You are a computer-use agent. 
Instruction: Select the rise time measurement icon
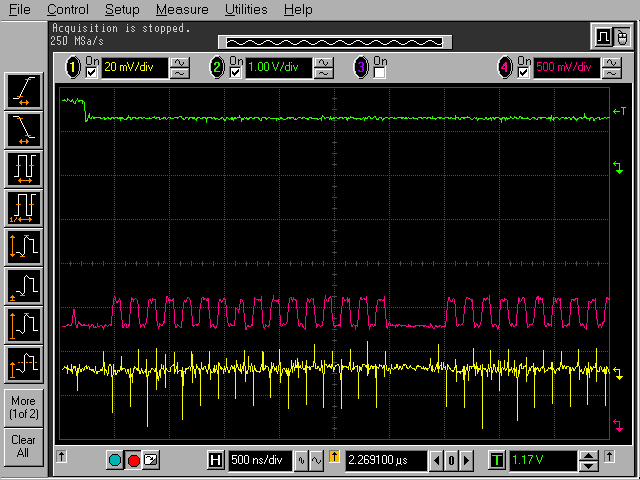click(x=24, y=91)
